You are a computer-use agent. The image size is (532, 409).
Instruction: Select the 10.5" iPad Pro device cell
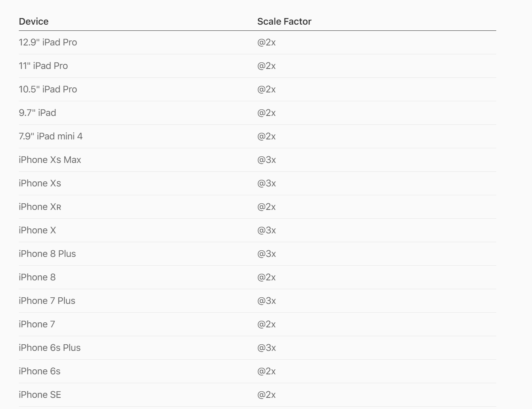tap(48, 89)
